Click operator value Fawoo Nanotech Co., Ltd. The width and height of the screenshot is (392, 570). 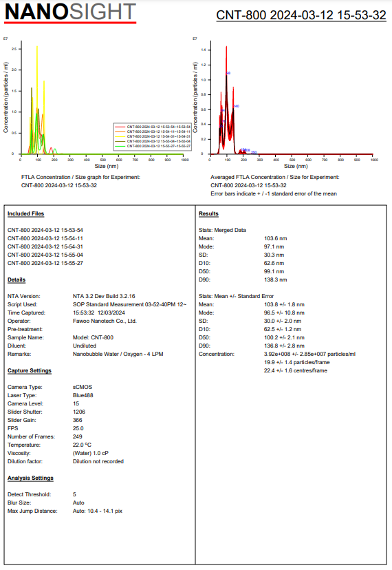[105, 321]
